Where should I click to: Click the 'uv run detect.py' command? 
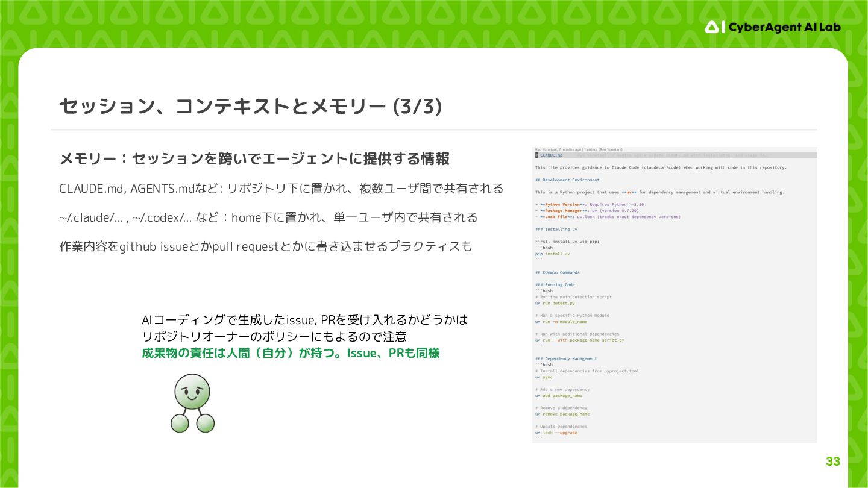click(555, 303)
